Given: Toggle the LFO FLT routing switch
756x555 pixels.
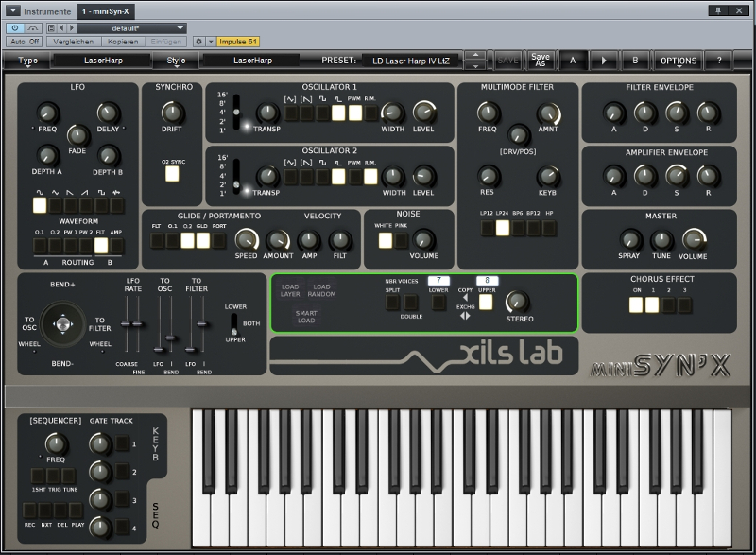Looking at the screenshot, I should pos(101,246).
